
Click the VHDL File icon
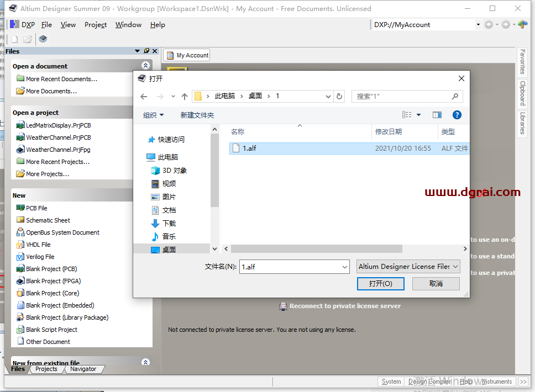pyautogui.click(x=20, y=245)
